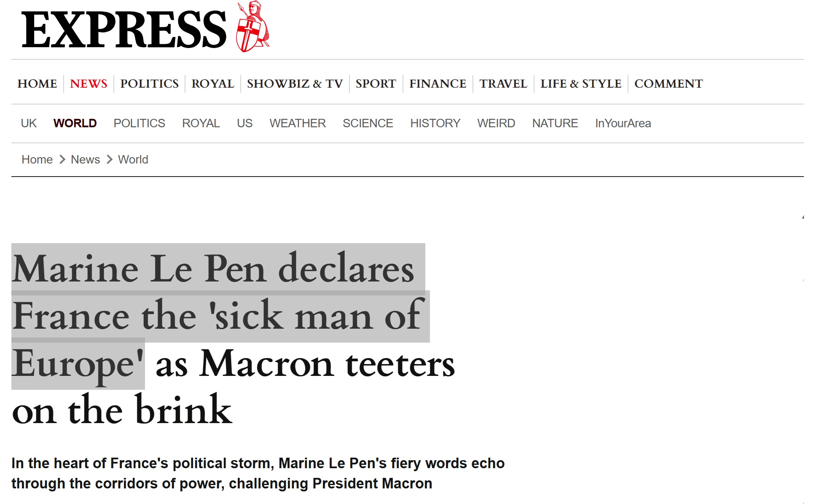
Task: Select the NEWS main navigation tab
Action: [x=89, y=83]
